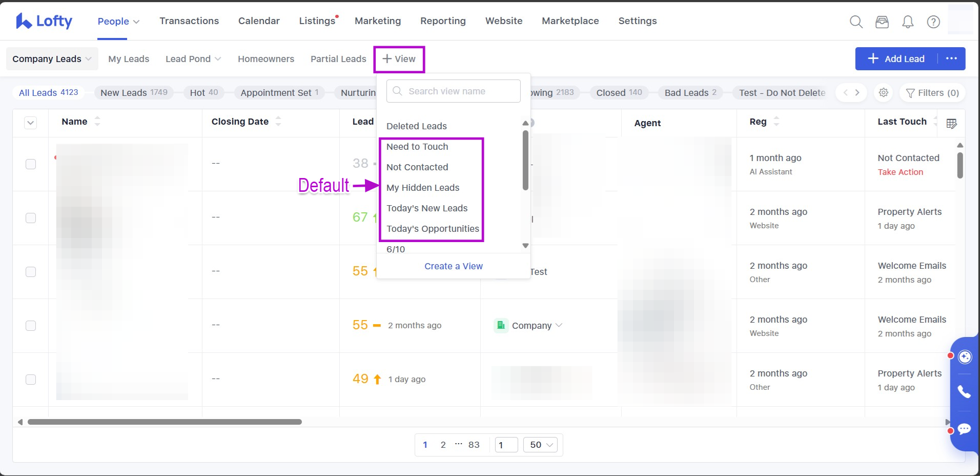Open the lead stage settings gear
Image resolution: width=980 pixels, height=476 pixels.
[x=884, y=93]
